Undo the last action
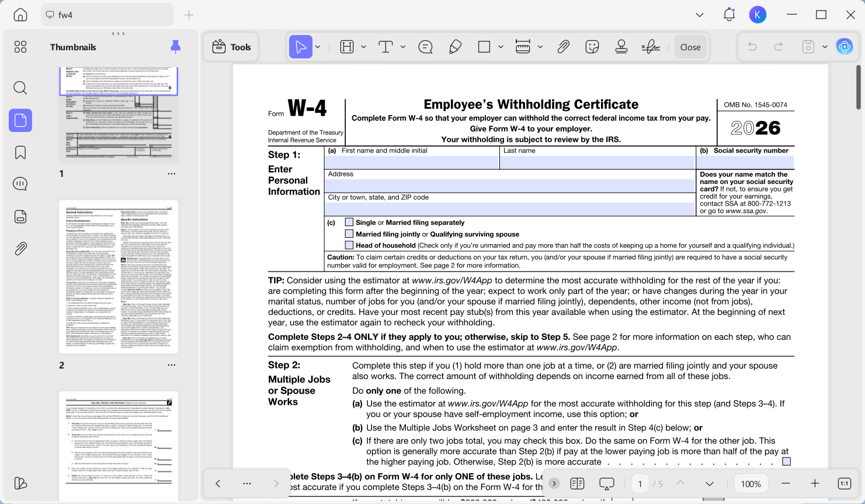 tap(752, 47)
